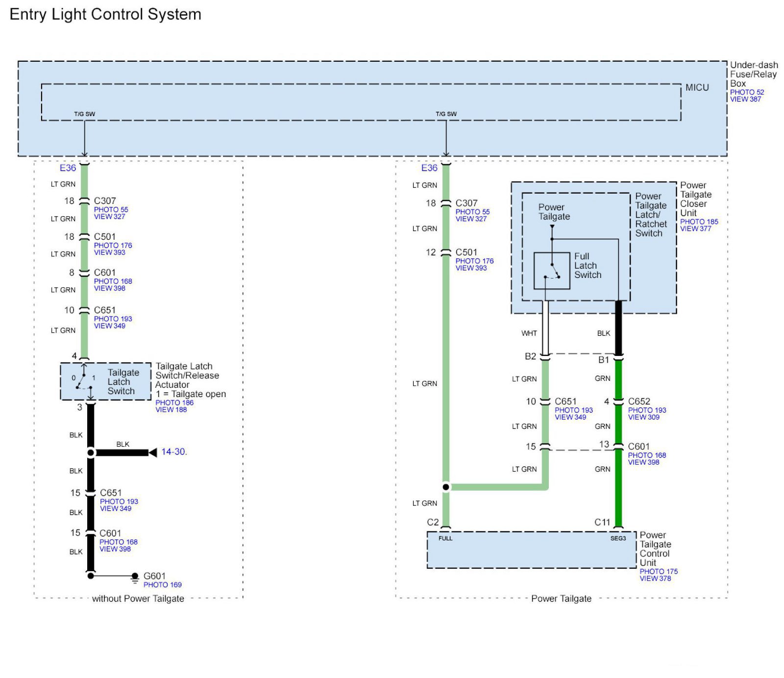784x678 pixels.
Task: Open the VIEW 309 link under C652
Action: click(x=643, y=417)
